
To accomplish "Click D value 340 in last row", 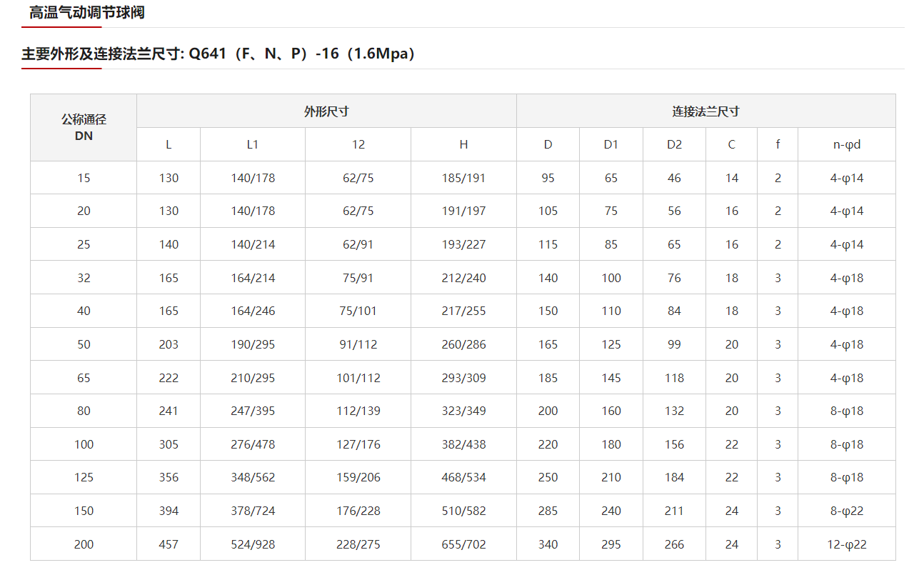I will point(548,544).
